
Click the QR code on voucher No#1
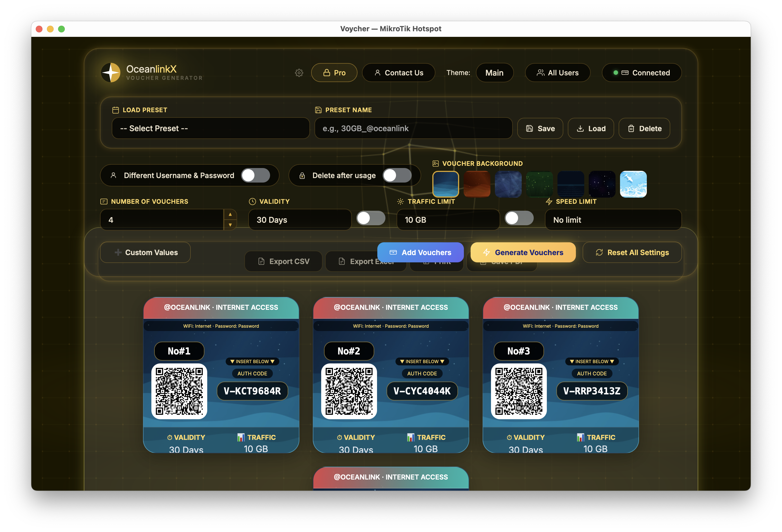(x=179, y=391)
